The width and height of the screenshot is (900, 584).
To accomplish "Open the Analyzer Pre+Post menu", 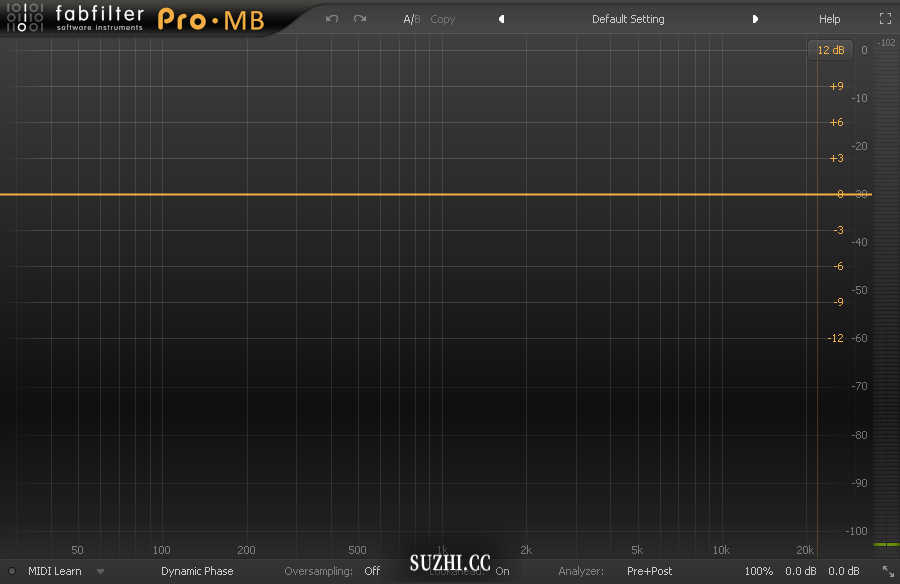I will (649, 571).
